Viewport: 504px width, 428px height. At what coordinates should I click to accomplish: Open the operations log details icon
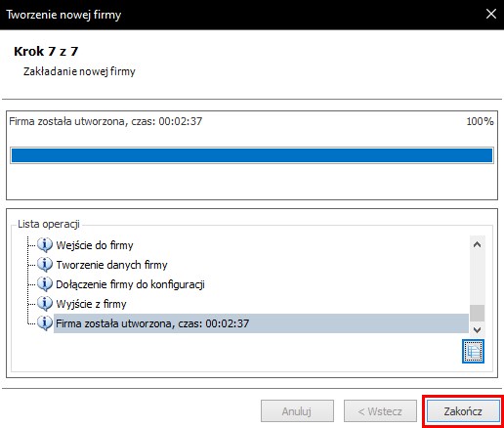[473, 351]
